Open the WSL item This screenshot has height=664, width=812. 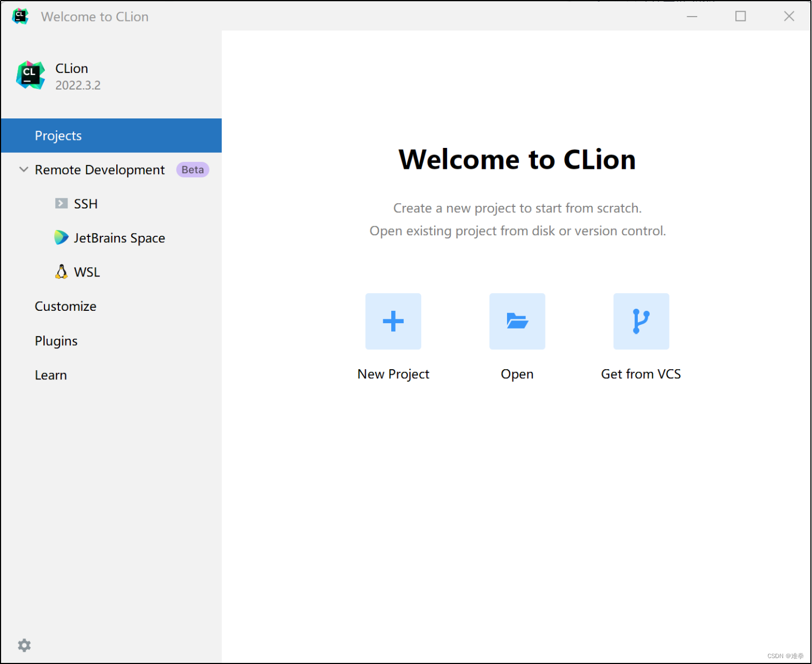pos(111,272)
